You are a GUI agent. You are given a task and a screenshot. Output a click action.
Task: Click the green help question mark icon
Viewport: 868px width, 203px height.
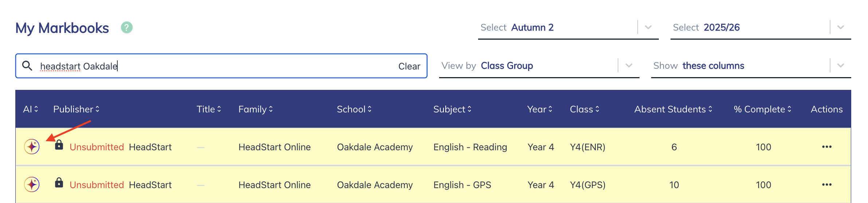127,28
